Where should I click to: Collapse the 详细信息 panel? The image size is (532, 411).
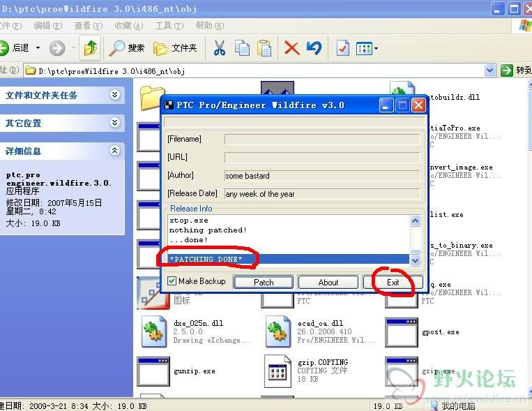coord(114,150)
